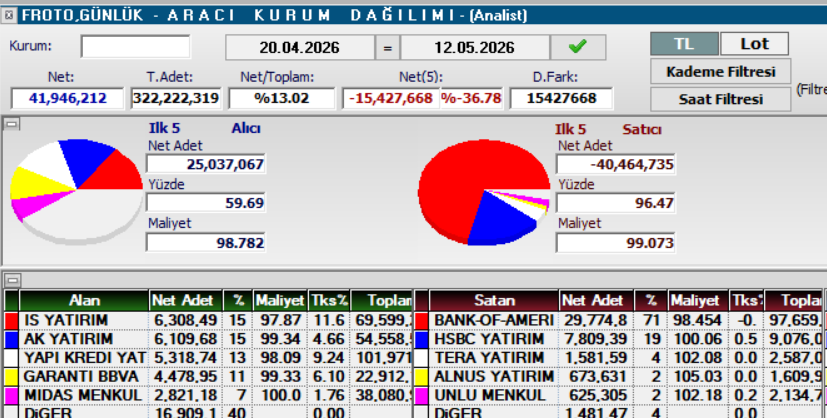Click red swatch for BANK-OF-AMERI

(x=421, y=320)
